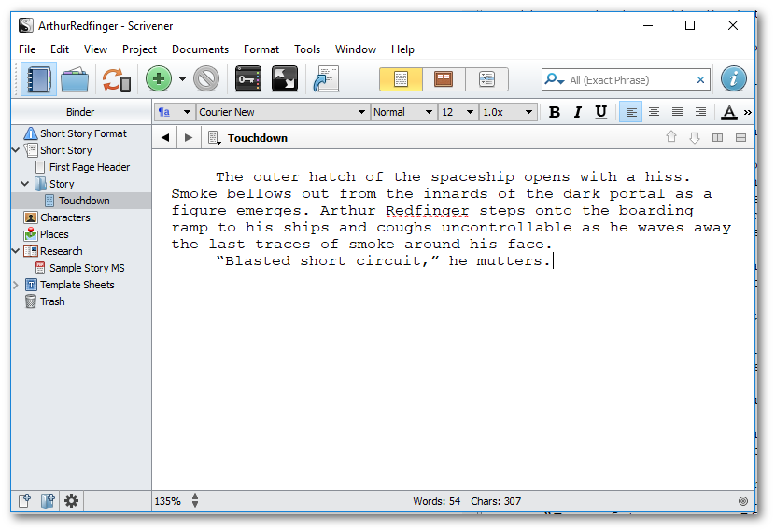This screenshot has width=775, height=532.
Task: Click the Sync with mobile devices icon
Action: click(x=116, y=79)
